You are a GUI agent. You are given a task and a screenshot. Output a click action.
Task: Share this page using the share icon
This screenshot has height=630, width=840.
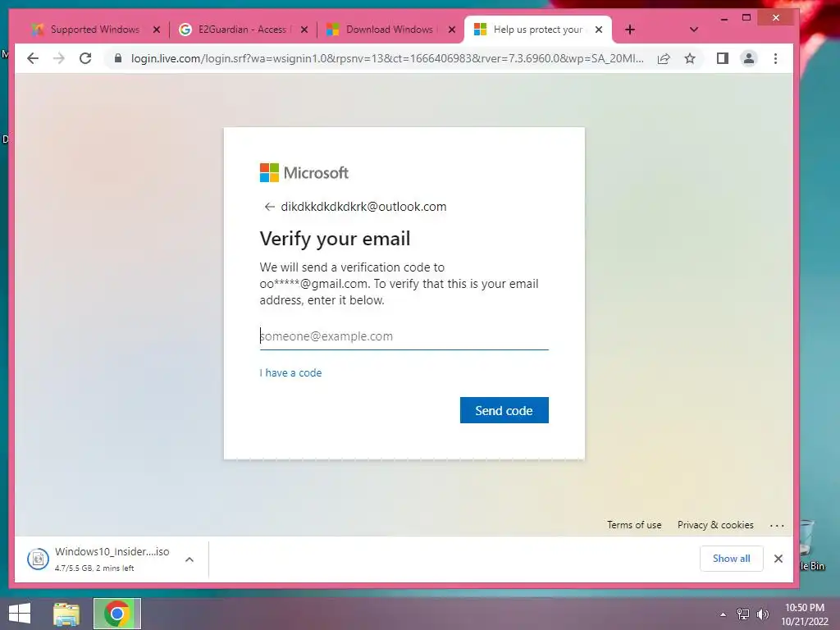click(x=663, y=58)
